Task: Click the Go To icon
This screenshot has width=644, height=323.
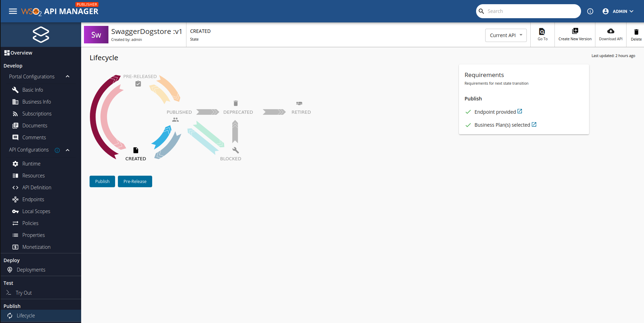Action: coord(542,31)
